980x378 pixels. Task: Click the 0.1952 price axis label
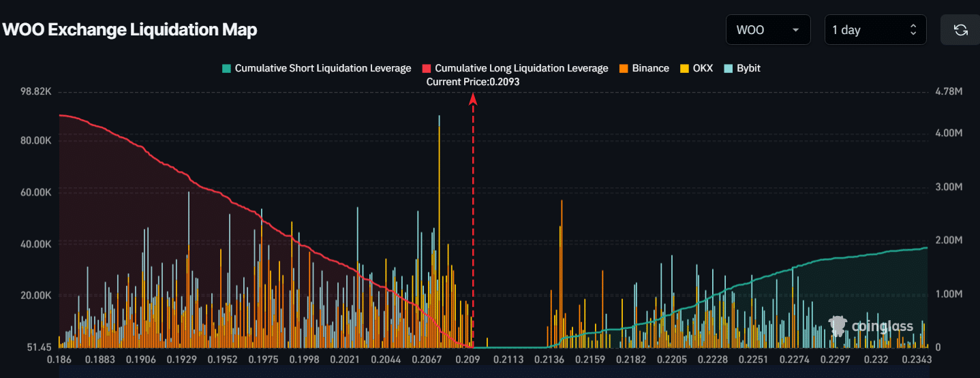click(x=224, y=359)
